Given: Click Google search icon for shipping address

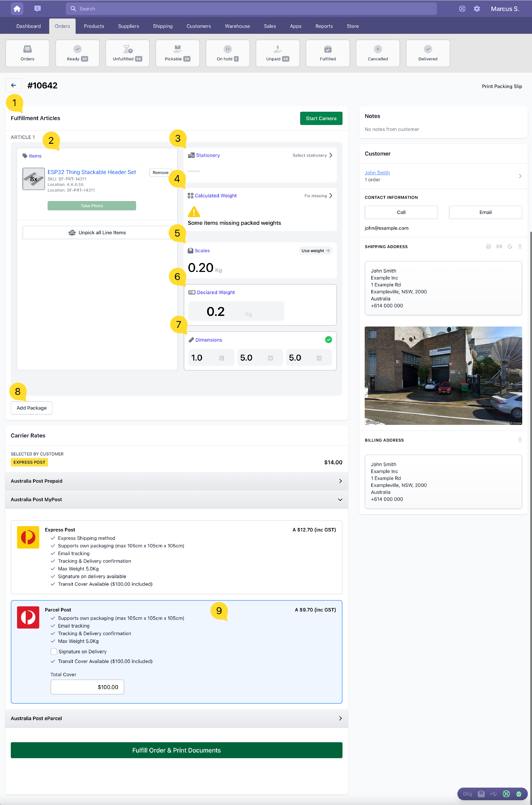Looking at the screenshot, I should point(510,246).
